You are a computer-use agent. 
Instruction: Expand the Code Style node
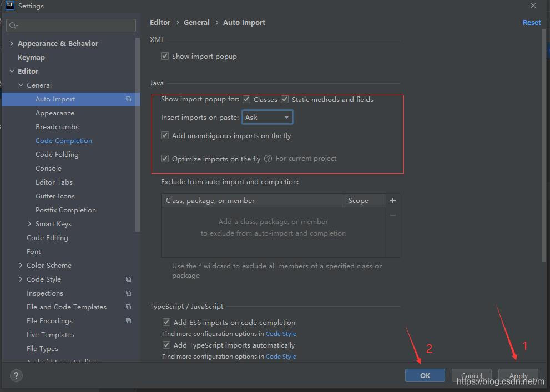[21, 279]
